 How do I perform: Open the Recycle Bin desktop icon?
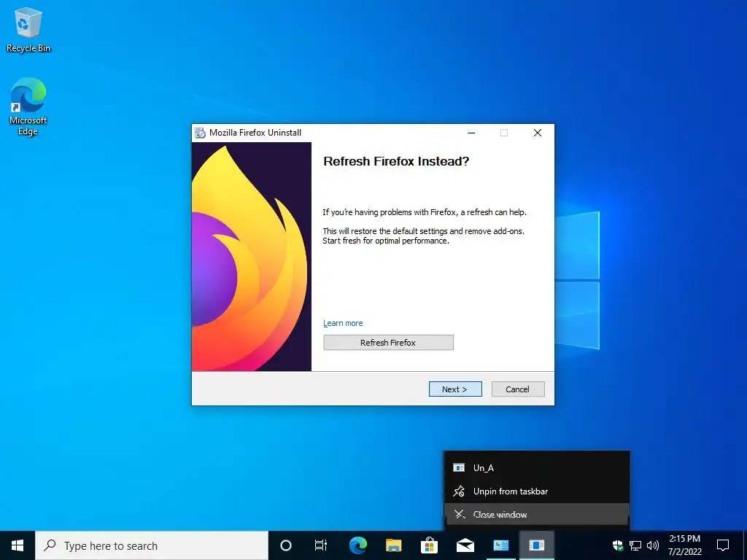(x=28, y=29)
